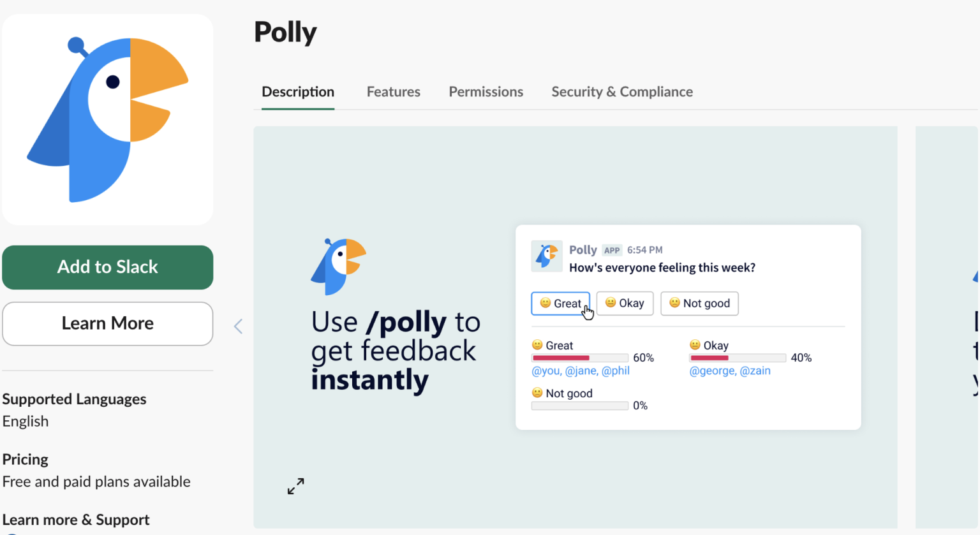980x535 pixels.
Task: Click Polly's avatar in the Slack message
Action: [547, 256]
